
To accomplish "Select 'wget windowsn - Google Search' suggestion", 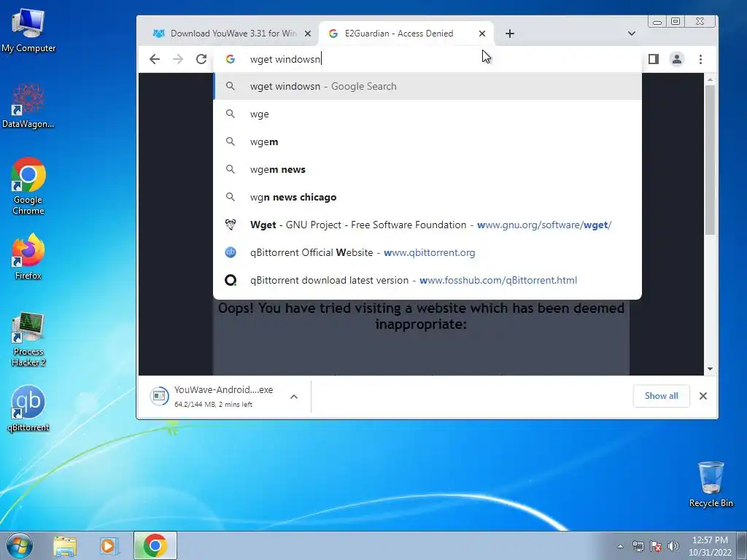I will pos(427,86).
